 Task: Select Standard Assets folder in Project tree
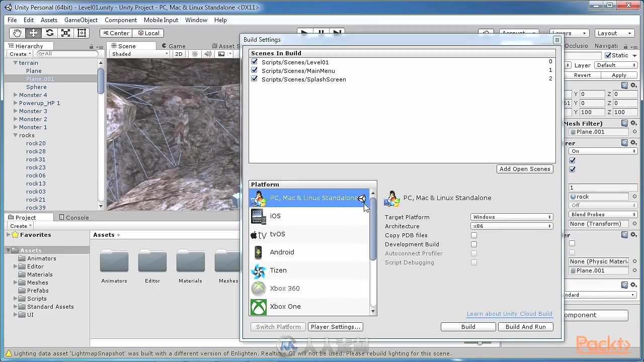[x=50, y=307]
